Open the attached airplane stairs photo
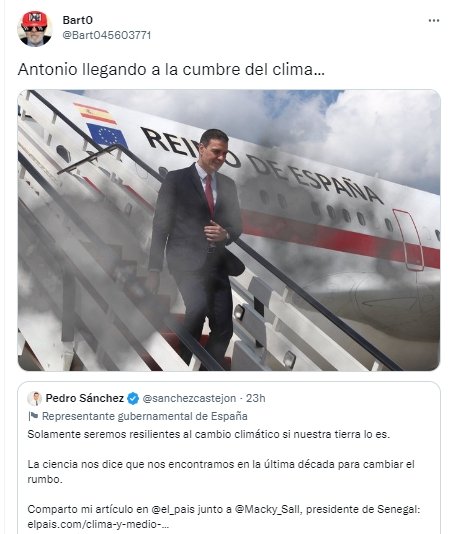 229,230
